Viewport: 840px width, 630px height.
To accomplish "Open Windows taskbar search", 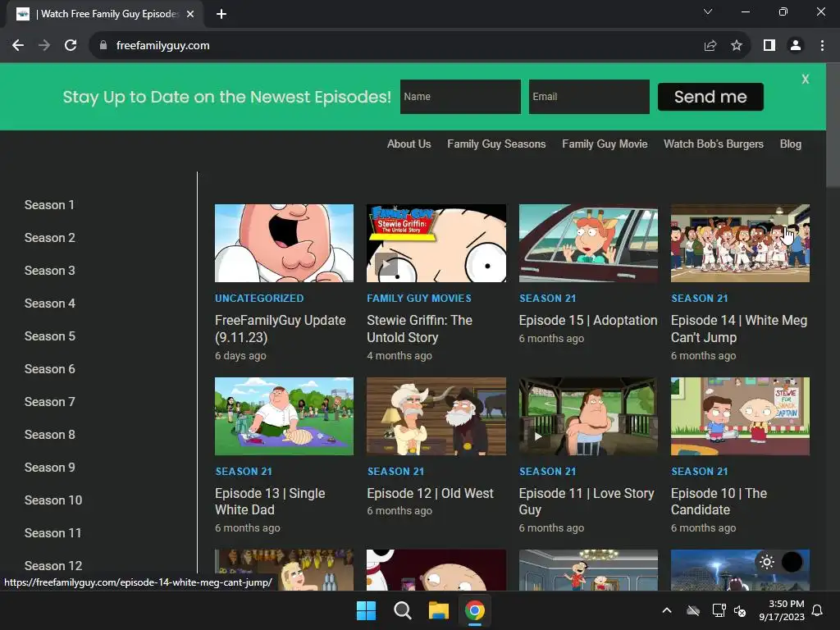I will [x=402, y=610].
